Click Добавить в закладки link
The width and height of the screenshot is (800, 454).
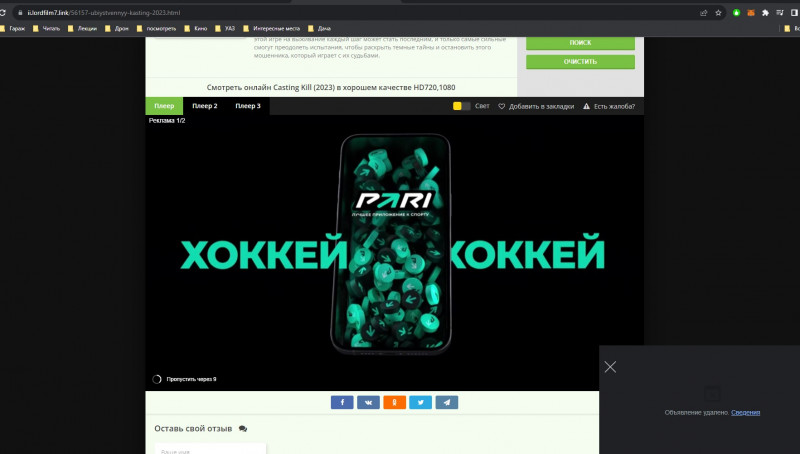click(541, 106)
